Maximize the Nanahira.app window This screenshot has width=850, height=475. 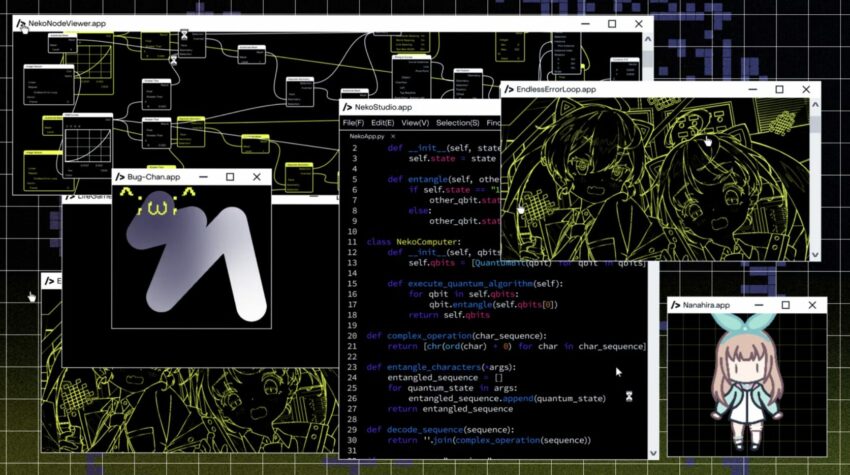coord(785,305)
